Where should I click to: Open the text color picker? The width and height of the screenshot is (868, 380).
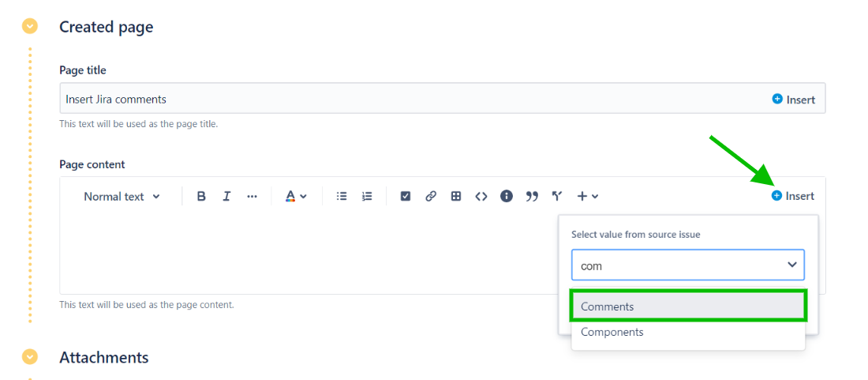[x=296, y=197]
